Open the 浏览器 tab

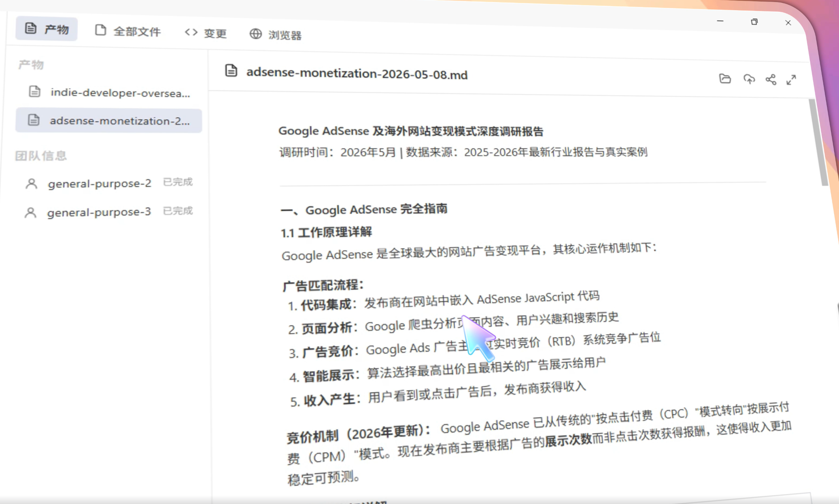276,35
